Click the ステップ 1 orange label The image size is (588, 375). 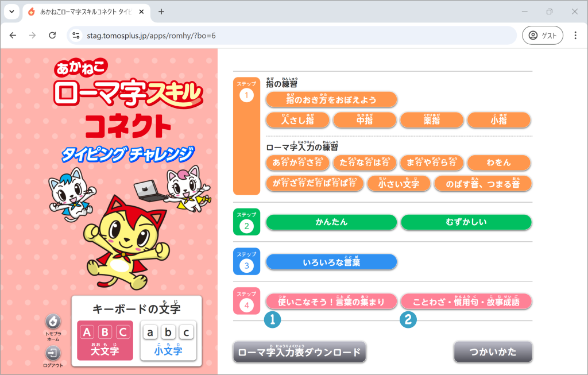tap(246, 136)
